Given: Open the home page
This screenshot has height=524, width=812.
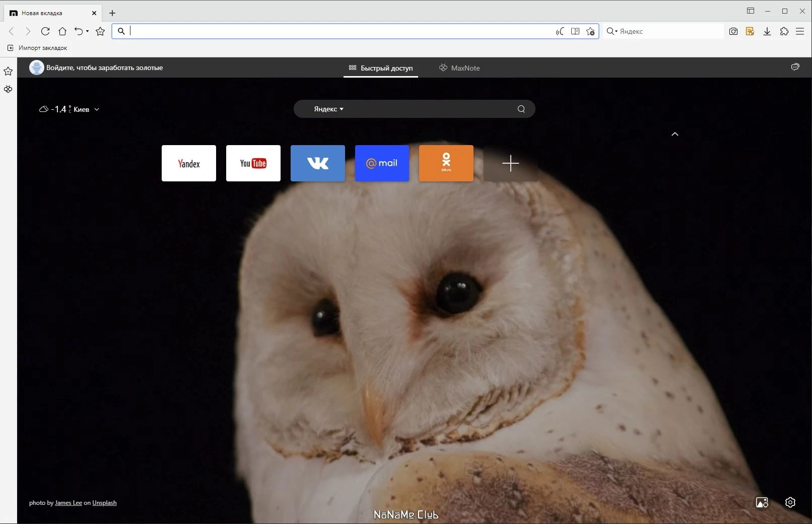Looking at the screenshot, I should pos(62,31).
